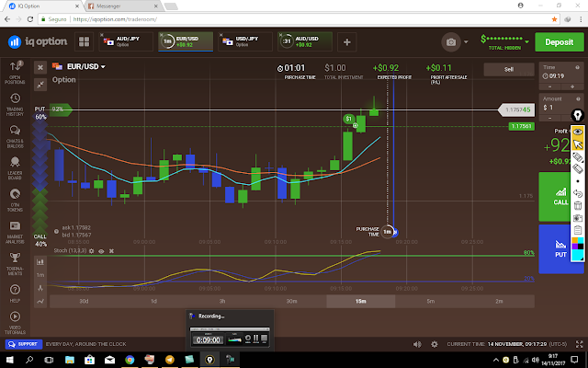Open the Help section

coord(15,293)
